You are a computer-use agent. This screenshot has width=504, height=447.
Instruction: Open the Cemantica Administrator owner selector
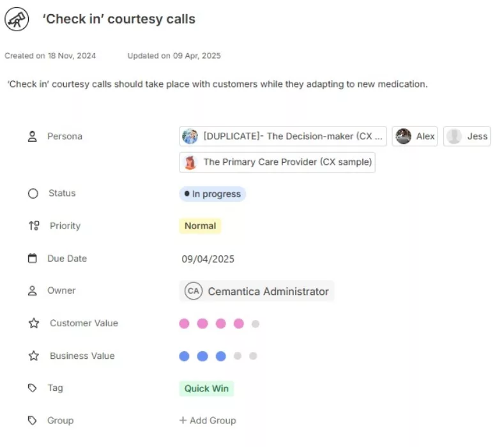tap(257, 291)
